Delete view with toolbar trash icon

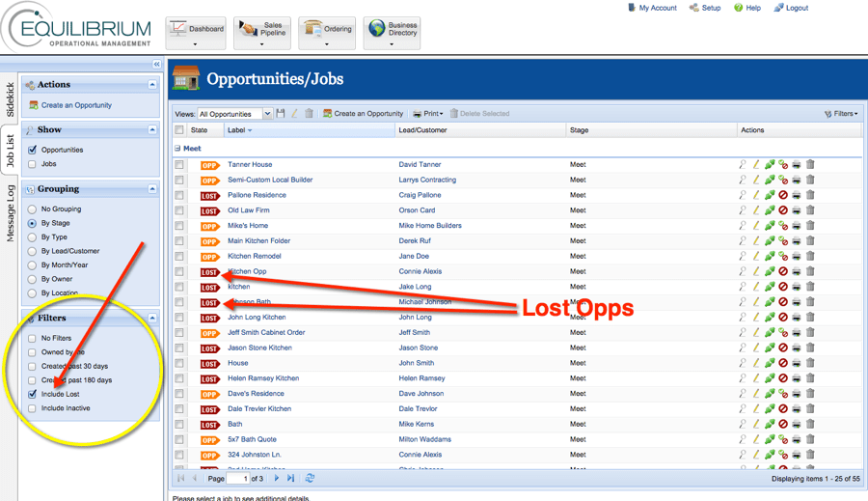309,113
